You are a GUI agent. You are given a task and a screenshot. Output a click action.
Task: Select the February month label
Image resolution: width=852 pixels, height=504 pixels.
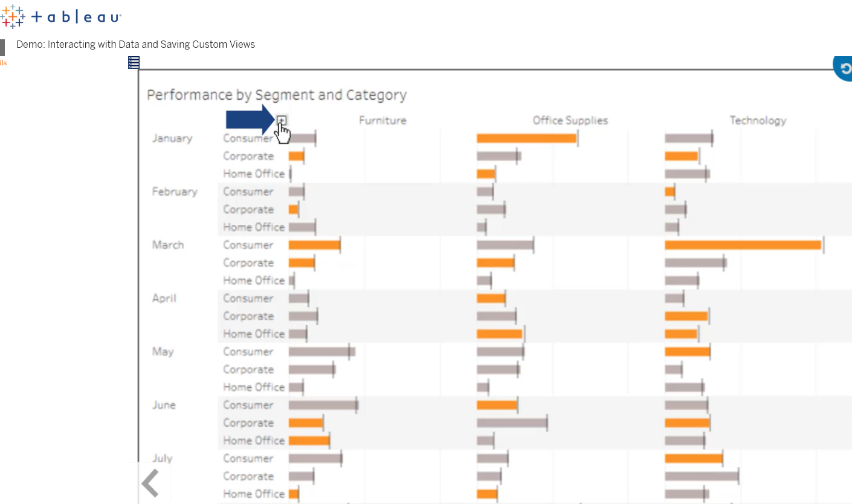pyautogui.click(x=175, y=192)
